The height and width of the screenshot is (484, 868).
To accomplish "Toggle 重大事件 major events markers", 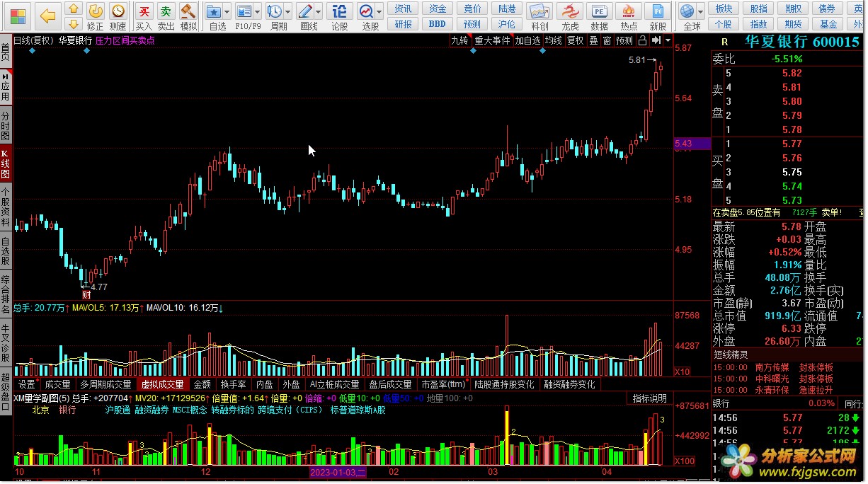I will point(492,40).
